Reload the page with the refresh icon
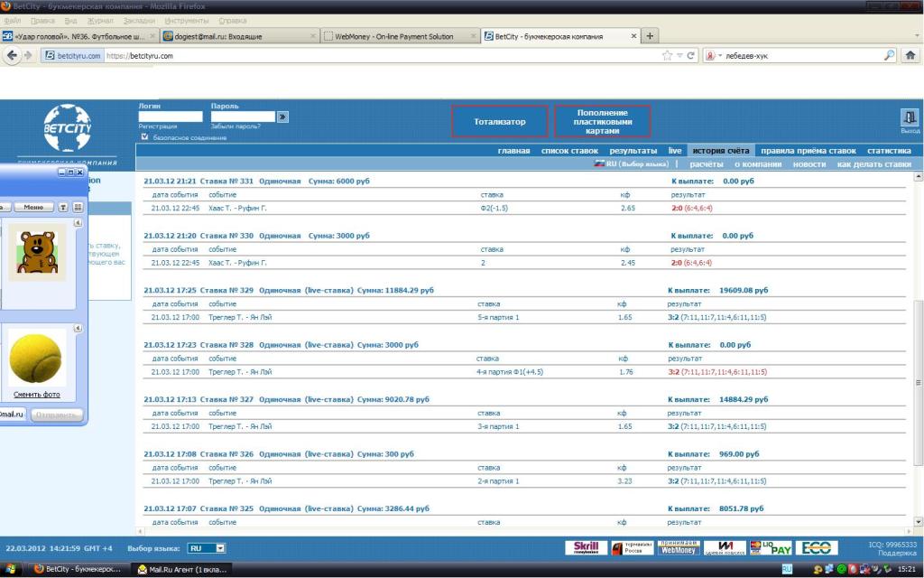Viewport: 924px width, 578px height. pyautogui.click(x=690, y=55)
